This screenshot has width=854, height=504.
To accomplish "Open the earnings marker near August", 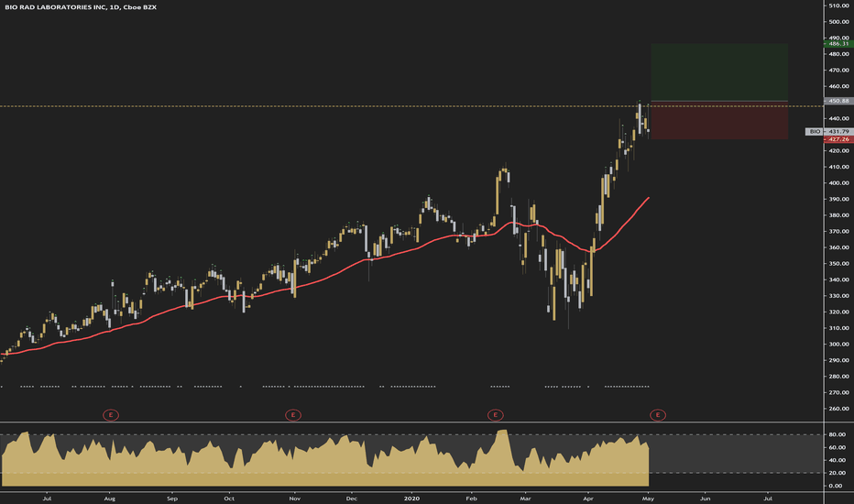I will [x=111, y=415].
